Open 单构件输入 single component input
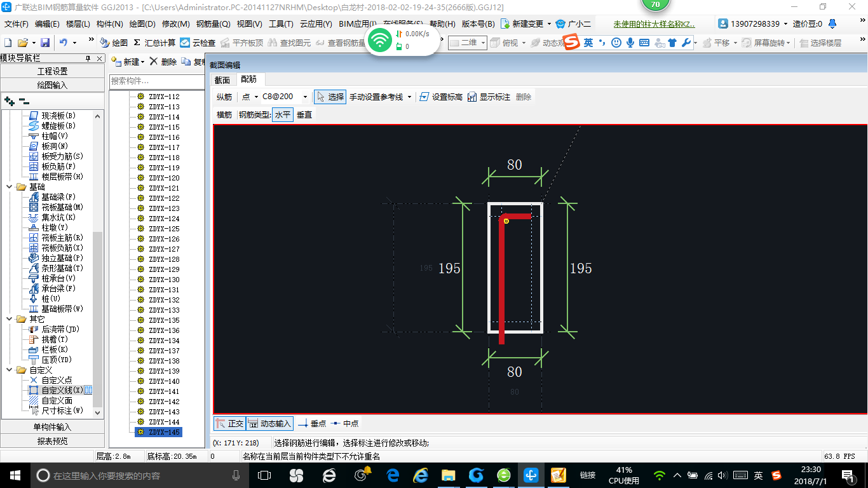 [52, 427]
